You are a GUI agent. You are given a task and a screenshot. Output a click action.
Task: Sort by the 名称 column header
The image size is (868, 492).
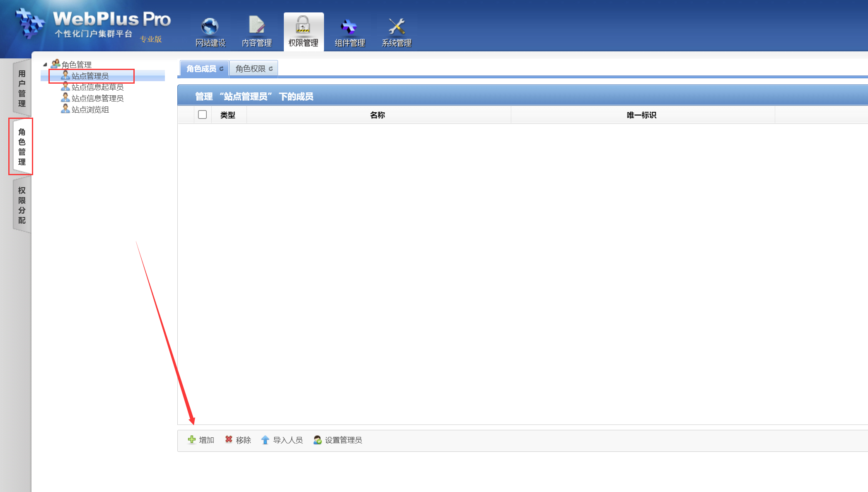[377, 115]
